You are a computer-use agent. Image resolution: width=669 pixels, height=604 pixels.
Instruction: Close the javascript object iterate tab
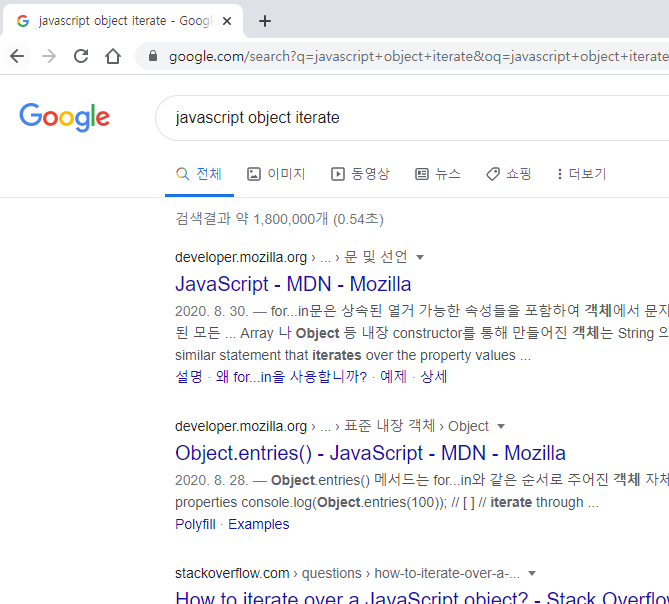[x=227, y=21]
